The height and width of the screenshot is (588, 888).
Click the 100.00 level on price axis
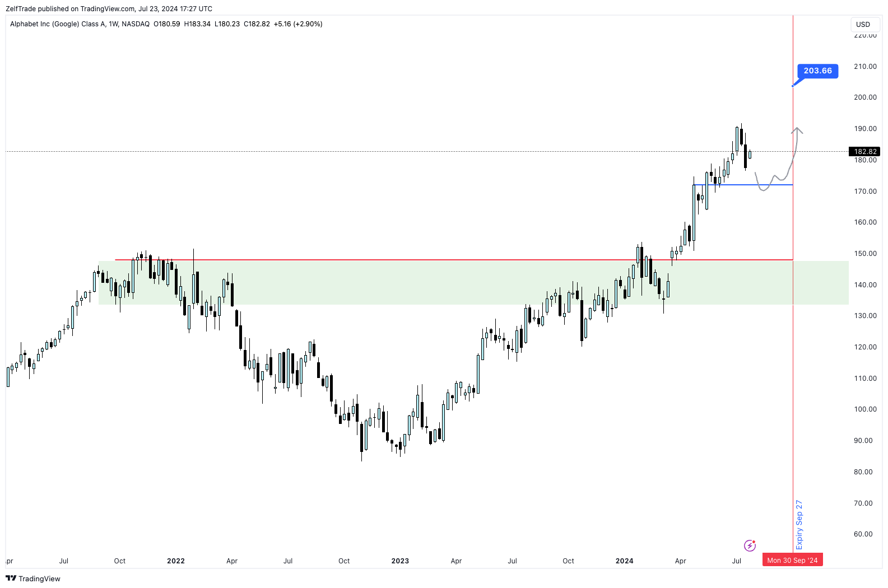(865, 409)
